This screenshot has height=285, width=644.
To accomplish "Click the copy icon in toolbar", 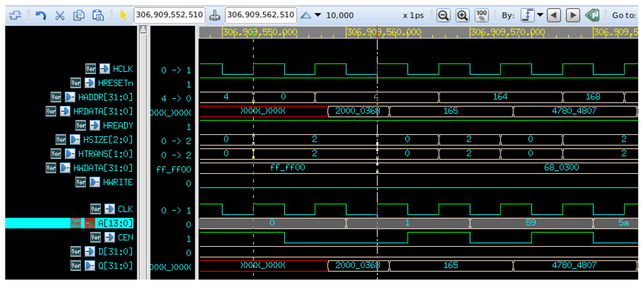I will click(x=79, y=15).
